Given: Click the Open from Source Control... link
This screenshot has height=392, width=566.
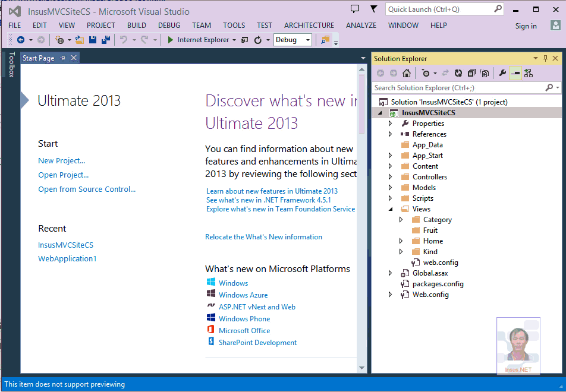Looking at the screenshot, I should [x=87, y=189].
